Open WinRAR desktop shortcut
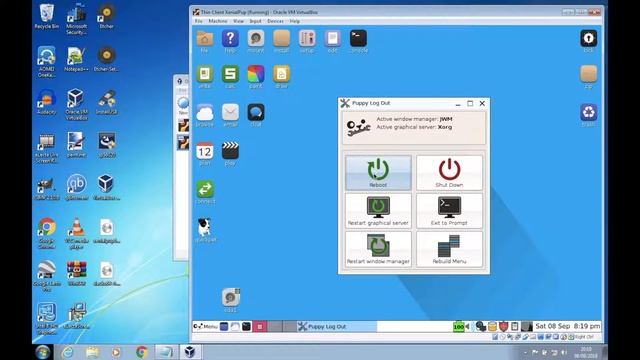 pyautogui.click(x=76, y=273)
